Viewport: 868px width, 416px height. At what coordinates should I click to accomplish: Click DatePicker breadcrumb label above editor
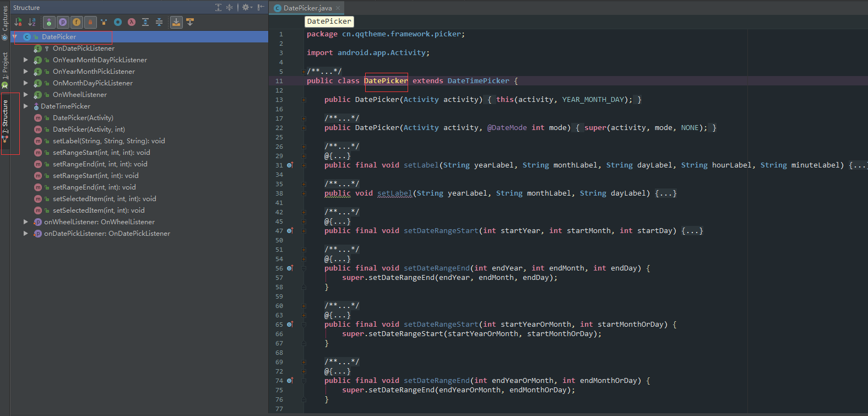tap(329, 21)
